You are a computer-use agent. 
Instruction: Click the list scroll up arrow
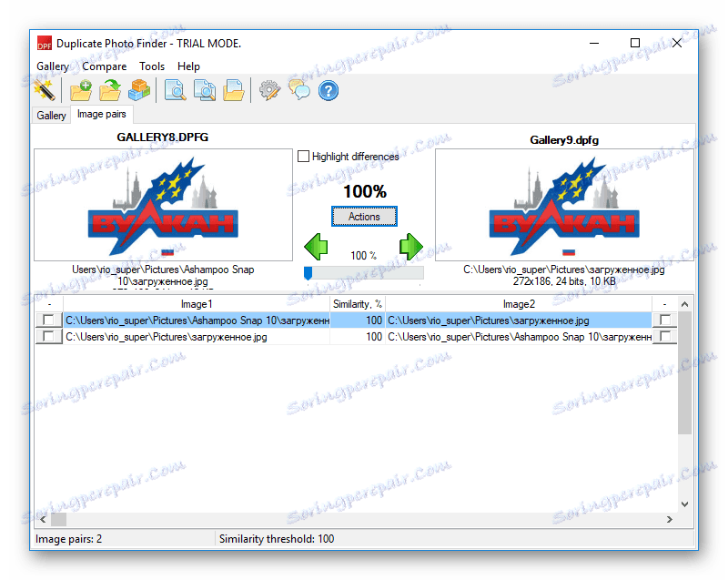(684, 304)
